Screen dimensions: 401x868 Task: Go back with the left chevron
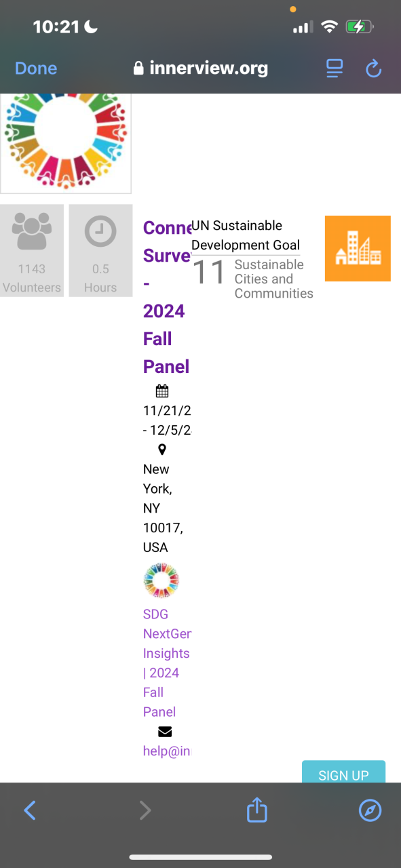(x=30, y=810)
